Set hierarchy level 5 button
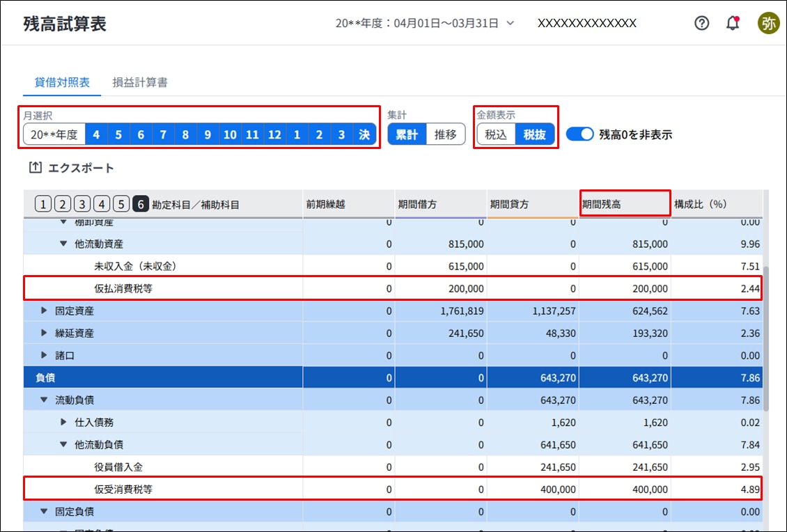787x532 pixels. point(121,204)
